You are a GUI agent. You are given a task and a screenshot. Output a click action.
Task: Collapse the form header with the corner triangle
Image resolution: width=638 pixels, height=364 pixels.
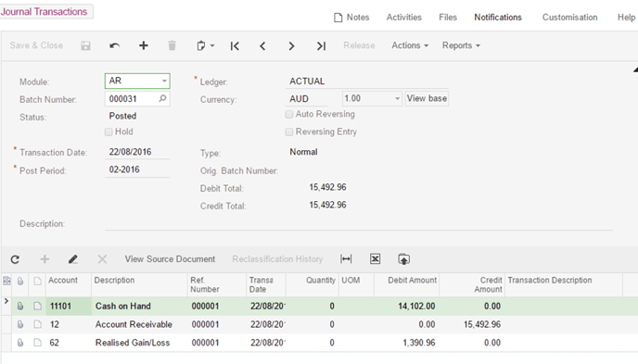pyautogui.click(x=635, y=69)
